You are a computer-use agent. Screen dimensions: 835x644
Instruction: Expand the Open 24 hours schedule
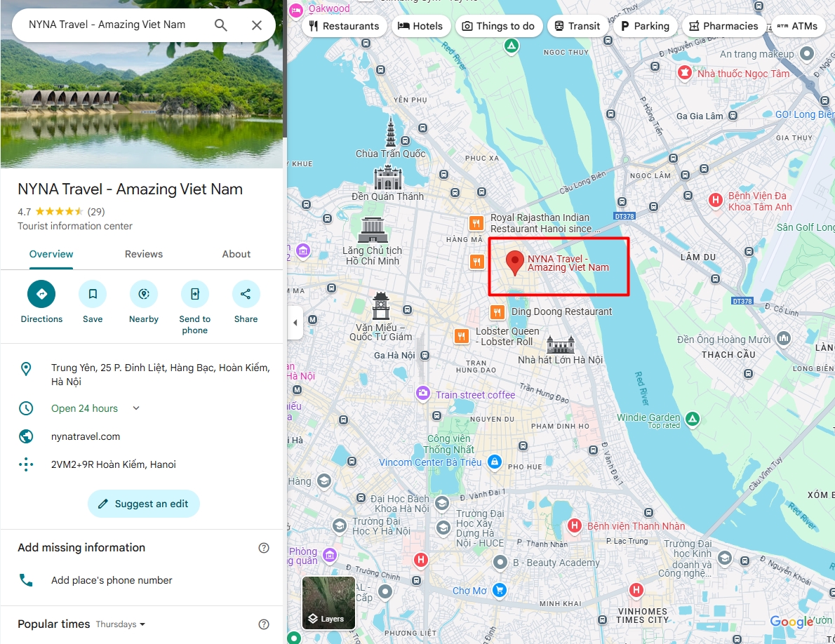pyautogui.click(x=136, y=408)
